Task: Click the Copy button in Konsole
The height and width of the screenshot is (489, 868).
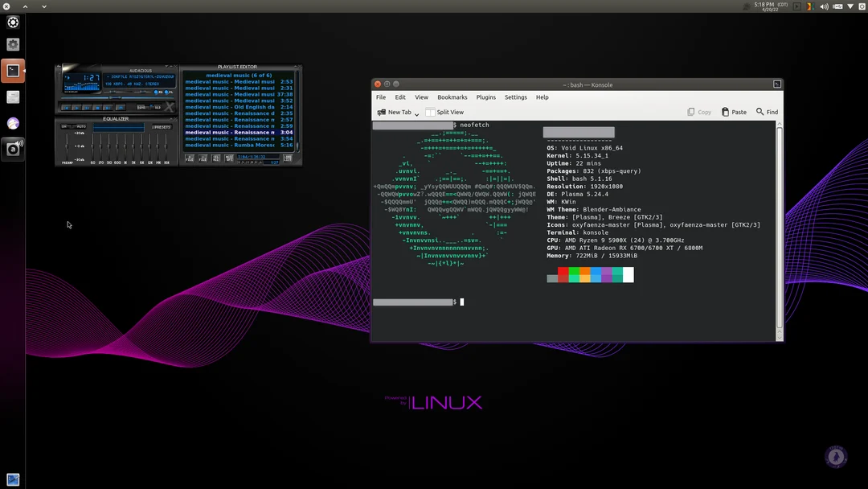Action: click(700, 112)
